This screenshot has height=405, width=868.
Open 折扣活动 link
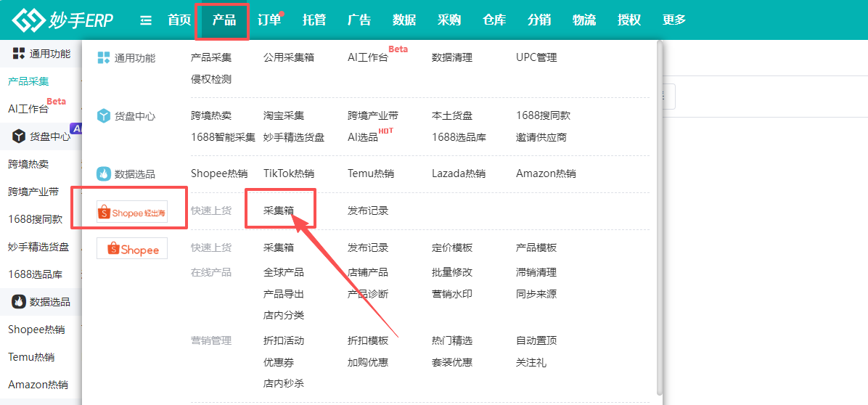(x=284, y=340)
